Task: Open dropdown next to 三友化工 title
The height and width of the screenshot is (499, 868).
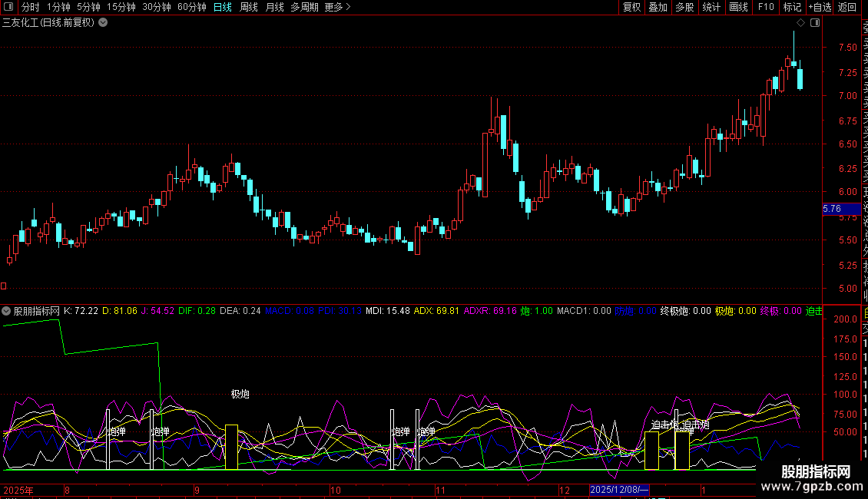Action: [x=104, y=22]
